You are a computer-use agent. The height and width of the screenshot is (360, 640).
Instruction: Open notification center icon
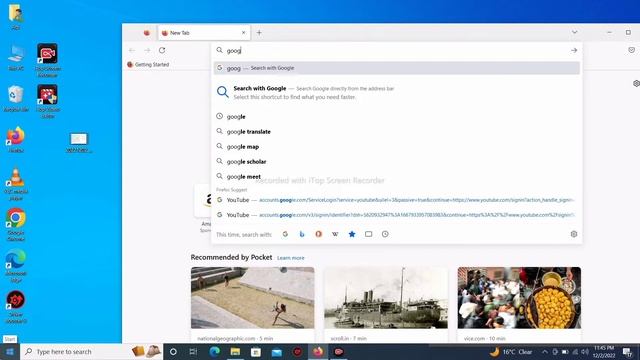click(x=627, y=351)
